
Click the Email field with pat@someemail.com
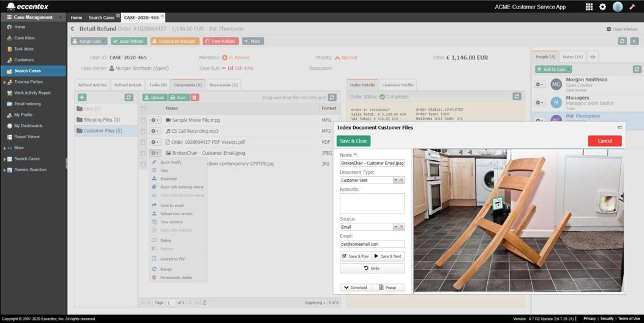(372, 244)
